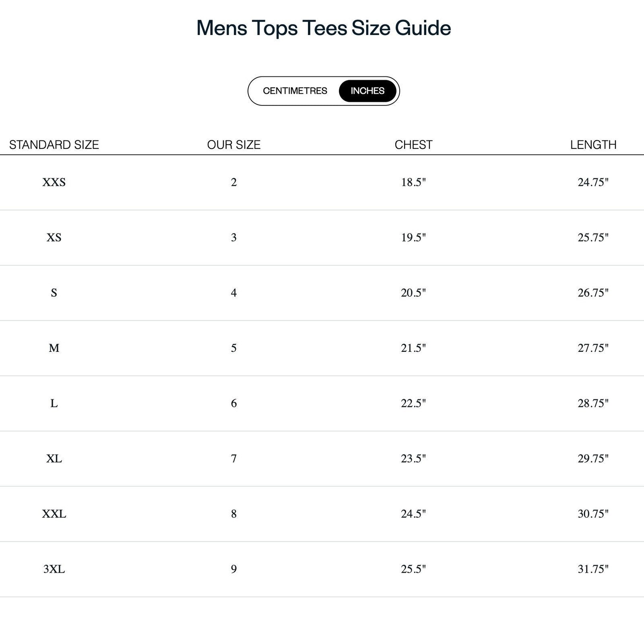The image size is (644, 644).
Task: Click the Standard Size column header
Action: pos(54,145)
